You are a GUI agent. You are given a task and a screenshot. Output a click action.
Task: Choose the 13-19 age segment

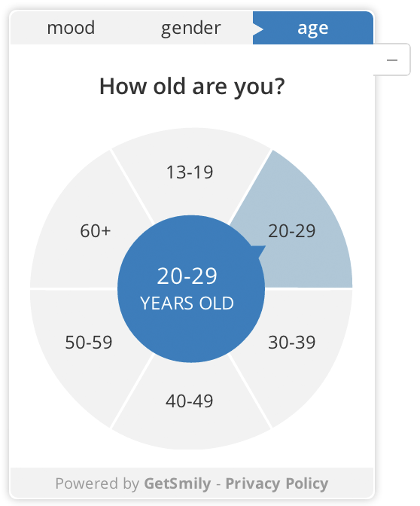coord(190,172)
